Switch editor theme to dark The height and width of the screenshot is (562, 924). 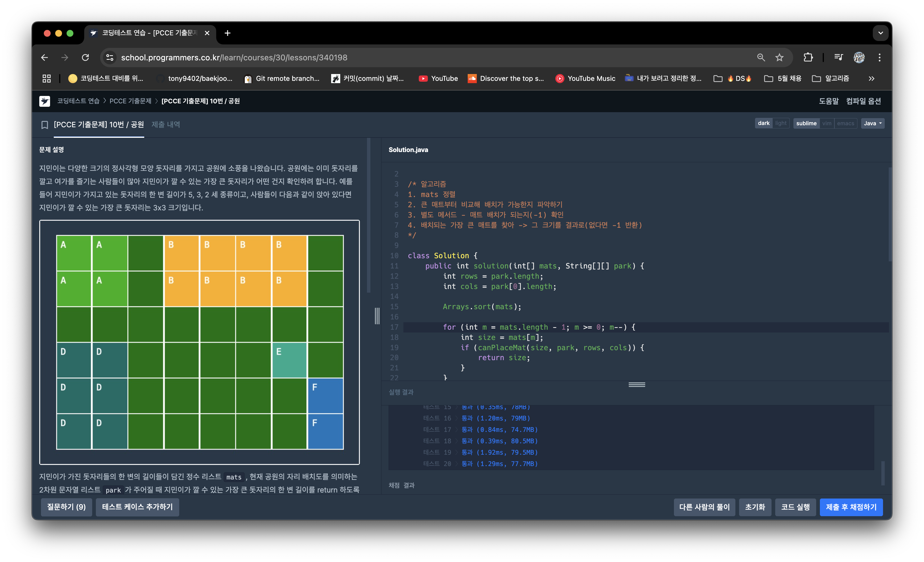click(763, 123)
